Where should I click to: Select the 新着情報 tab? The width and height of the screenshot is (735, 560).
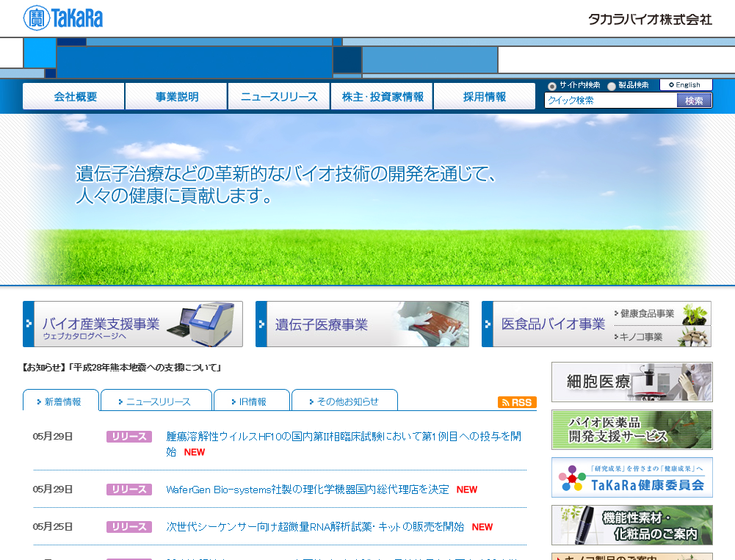61,401
